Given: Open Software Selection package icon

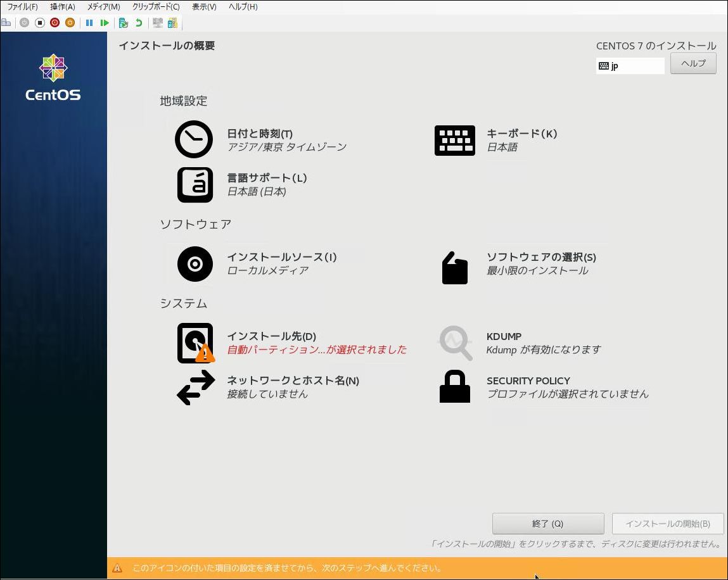Looking at the screenshot, I should click(454, 268).
